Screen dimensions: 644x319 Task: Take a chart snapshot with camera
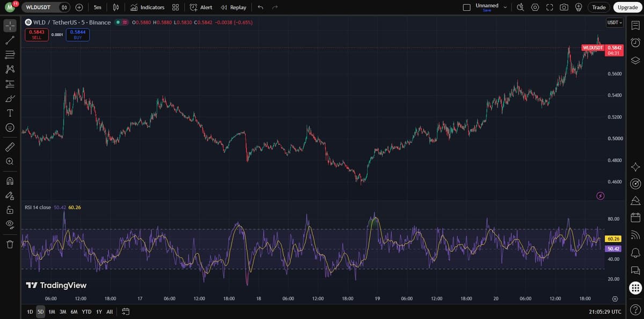564,8
